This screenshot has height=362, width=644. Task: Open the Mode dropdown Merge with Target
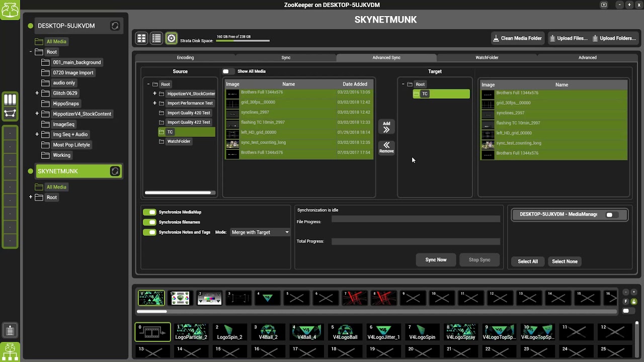coord(260,232)
